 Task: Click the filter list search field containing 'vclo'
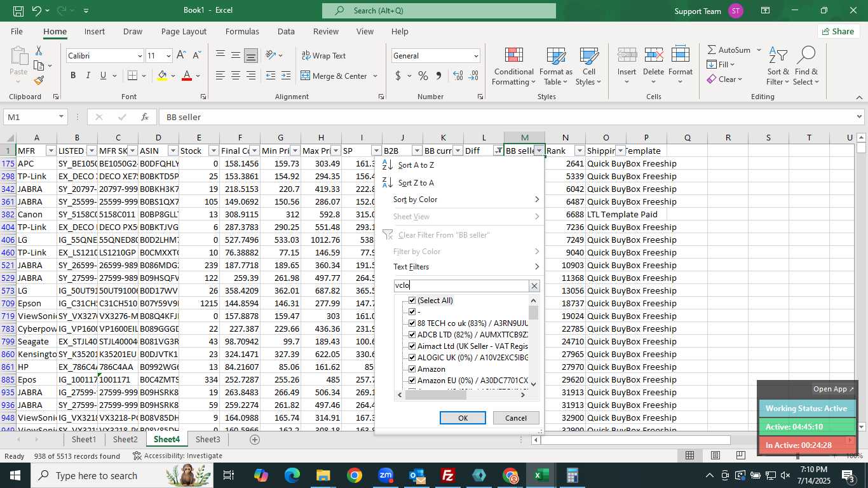click(x=461, y=286)
